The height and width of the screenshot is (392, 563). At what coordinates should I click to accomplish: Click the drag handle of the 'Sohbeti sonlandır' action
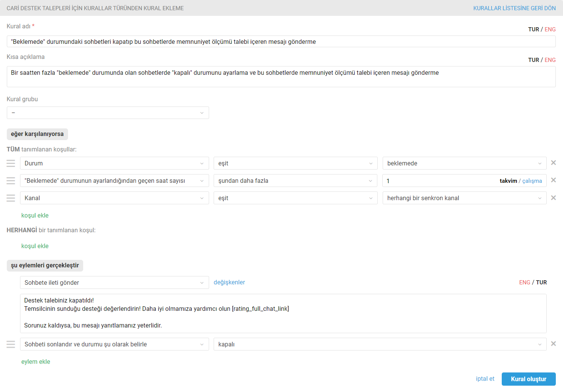point(11,344)
